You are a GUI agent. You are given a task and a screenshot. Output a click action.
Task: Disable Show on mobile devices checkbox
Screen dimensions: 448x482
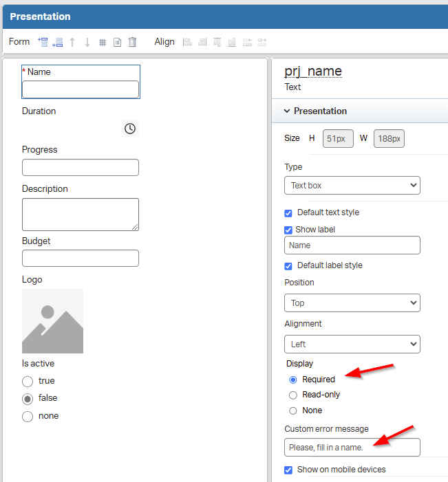pos(289,470)
